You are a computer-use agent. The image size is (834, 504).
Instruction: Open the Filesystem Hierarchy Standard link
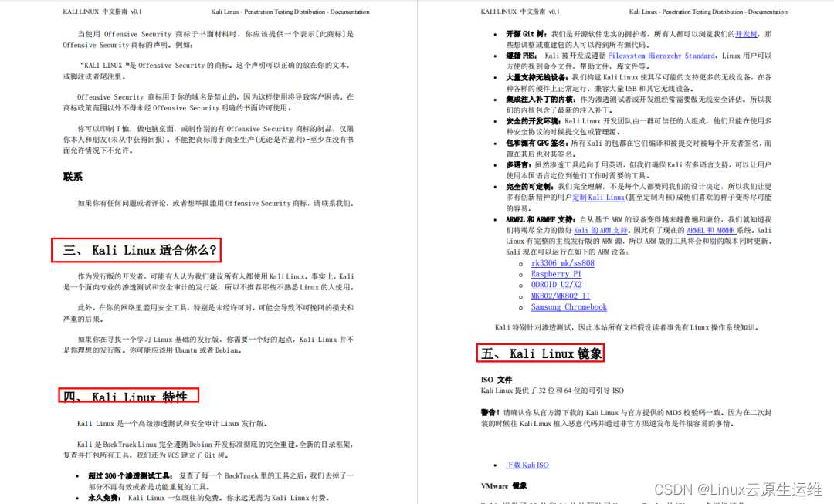click(x=661, y=56)
